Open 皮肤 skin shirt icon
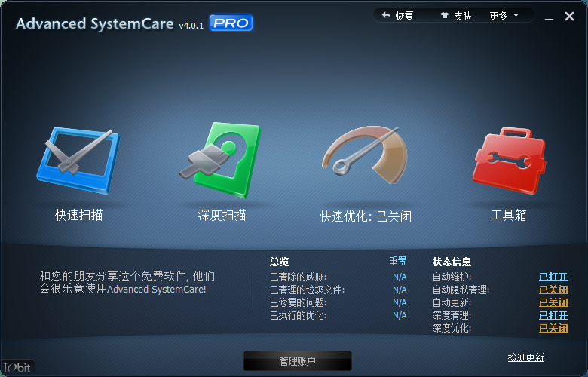Image resolution: width=588 pixels, height=377 pixels. (x=445, y=15)
